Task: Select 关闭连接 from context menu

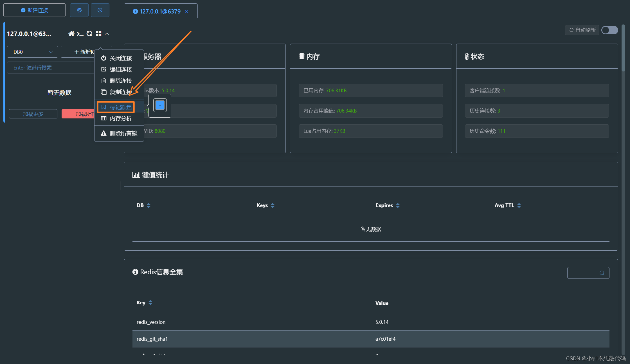Action: tap(120, 58)
